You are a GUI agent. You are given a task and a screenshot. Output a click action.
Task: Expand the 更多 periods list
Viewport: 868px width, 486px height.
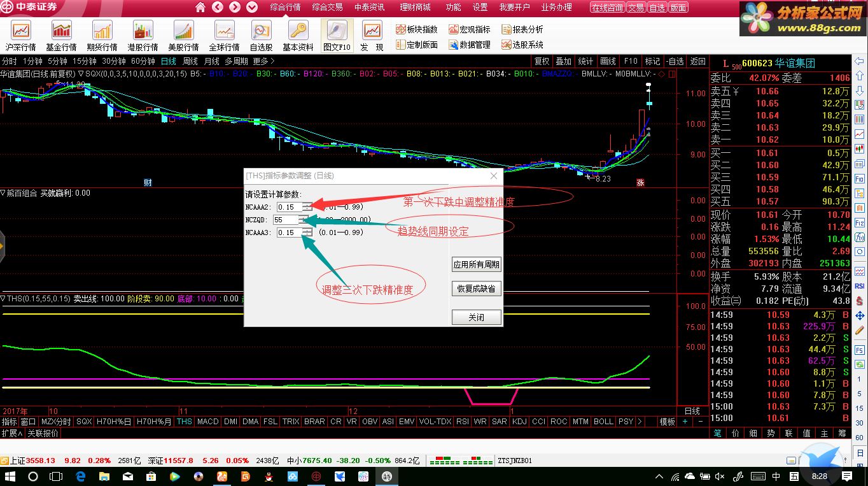[263, 61]
